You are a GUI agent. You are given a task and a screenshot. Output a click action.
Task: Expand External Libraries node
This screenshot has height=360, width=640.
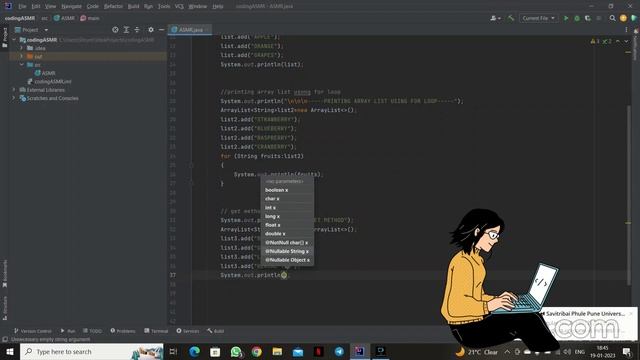(x=14, y=90)
